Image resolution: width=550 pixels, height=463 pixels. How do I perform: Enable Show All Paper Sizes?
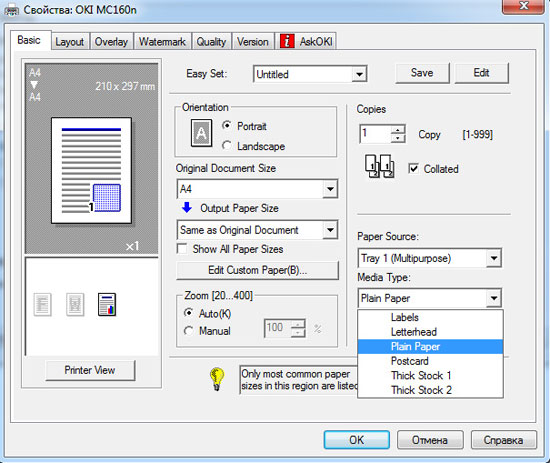[182, 249]
